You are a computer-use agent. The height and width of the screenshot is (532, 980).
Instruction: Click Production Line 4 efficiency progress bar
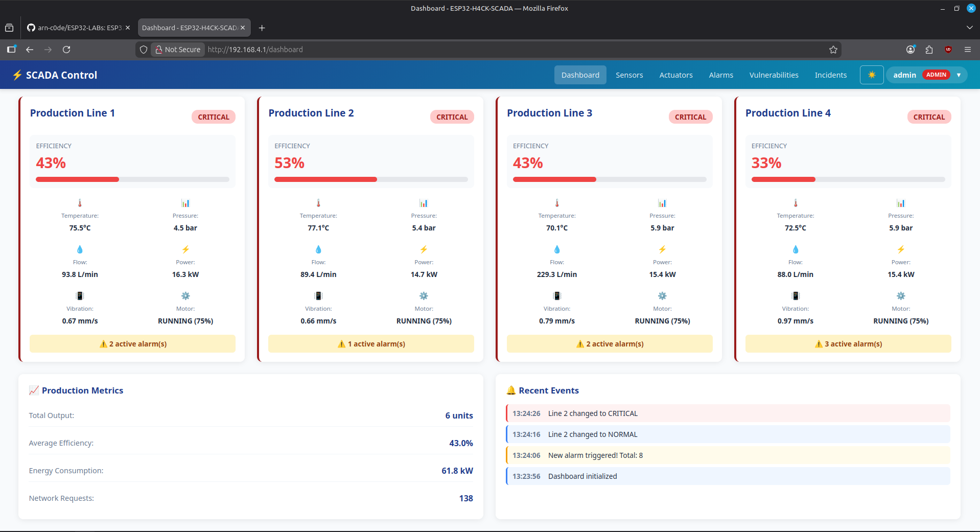(x=848, y=179)
